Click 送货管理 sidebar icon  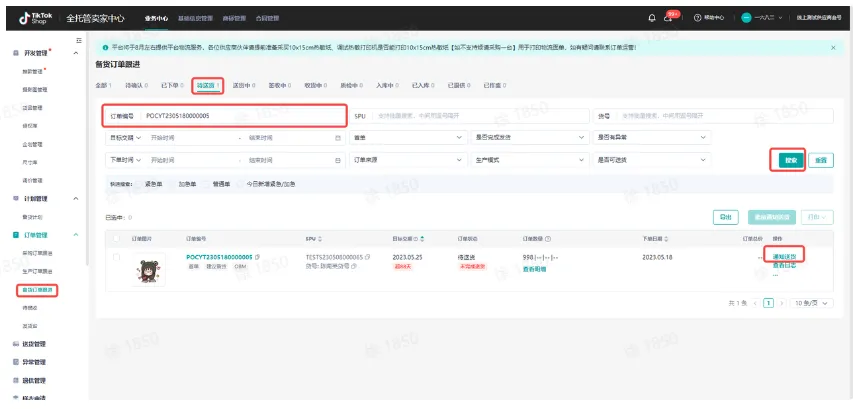coord(16,344)
